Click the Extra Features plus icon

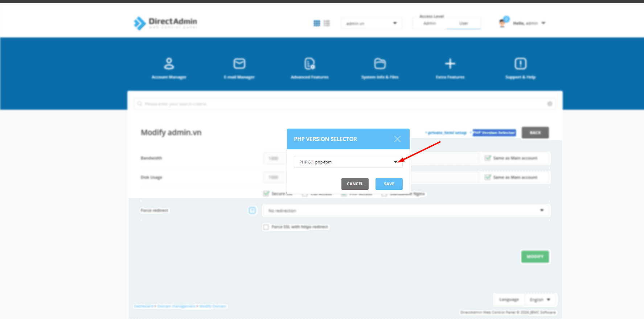(450, 64)
